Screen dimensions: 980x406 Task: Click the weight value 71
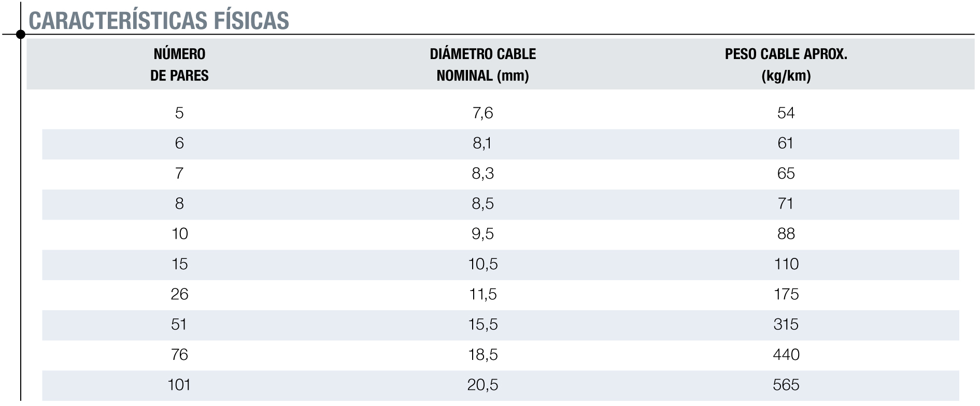tap(786, 204)
